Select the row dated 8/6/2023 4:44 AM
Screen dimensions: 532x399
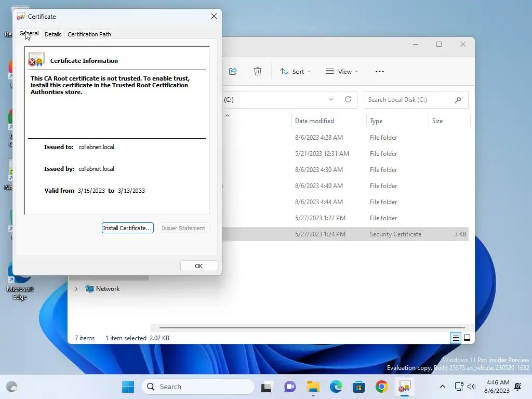click(345, 202)
